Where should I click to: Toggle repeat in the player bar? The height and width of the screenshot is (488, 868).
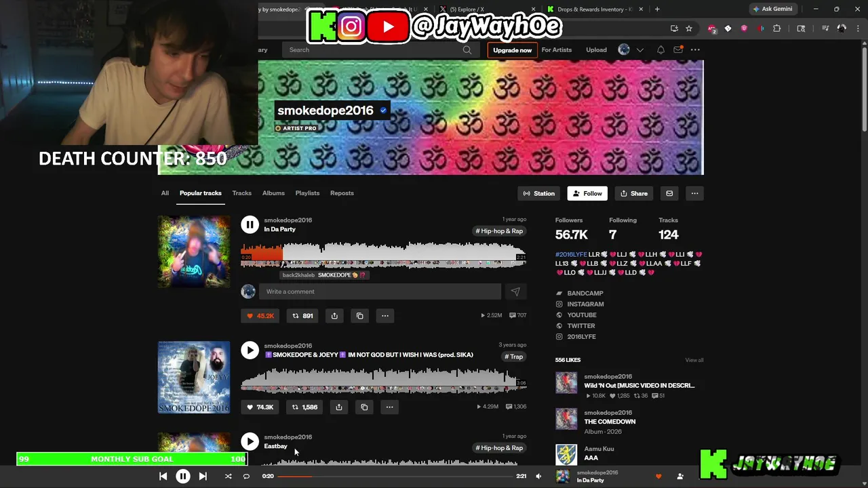point(246,476)
